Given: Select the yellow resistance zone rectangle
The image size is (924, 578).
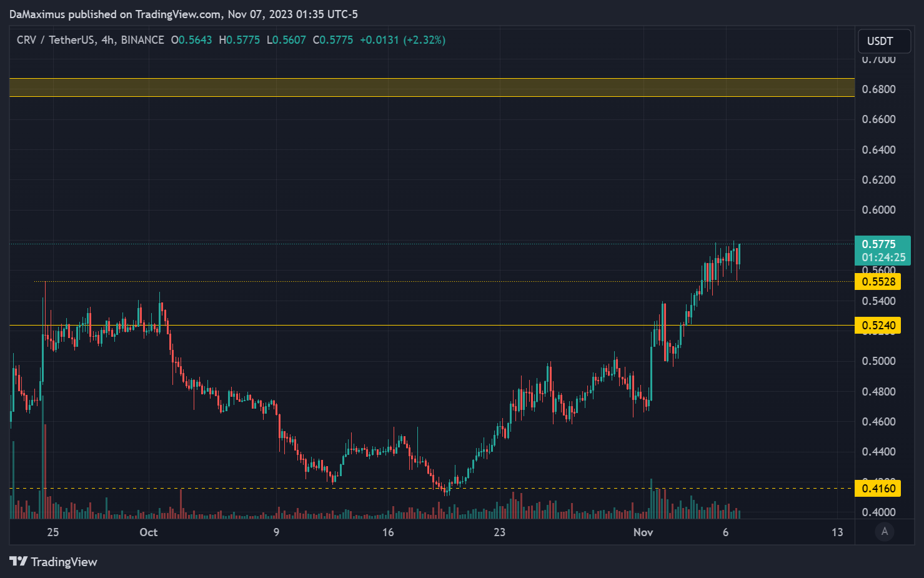Looking at the screenshot, I should [432, 87].
